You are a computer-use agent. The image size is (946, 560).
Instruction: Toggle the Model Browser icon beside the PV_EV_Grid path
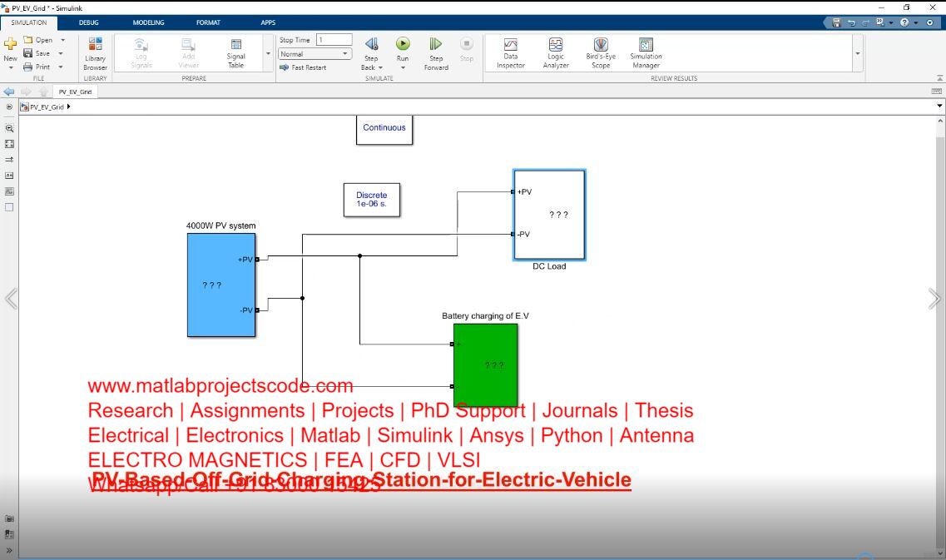tap(9, 107)
